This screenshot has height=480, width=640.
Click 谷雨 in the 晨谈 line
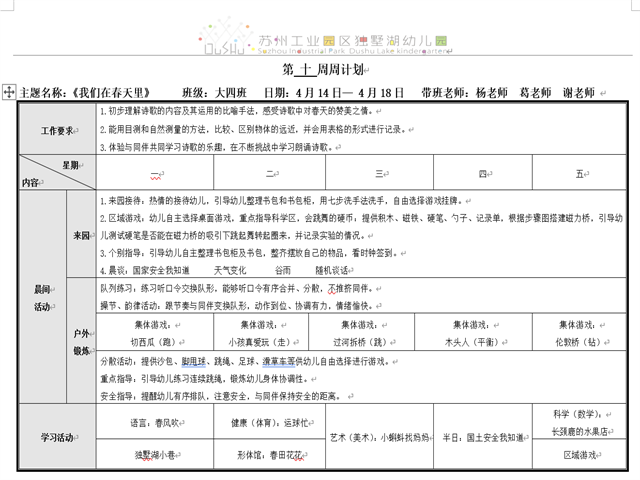pos(283,271)
